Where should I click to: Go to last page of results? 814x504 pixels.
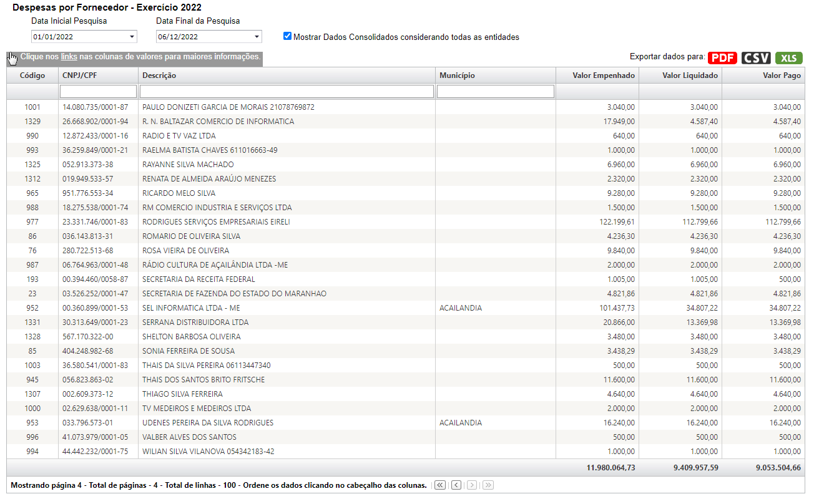(488, 485)
